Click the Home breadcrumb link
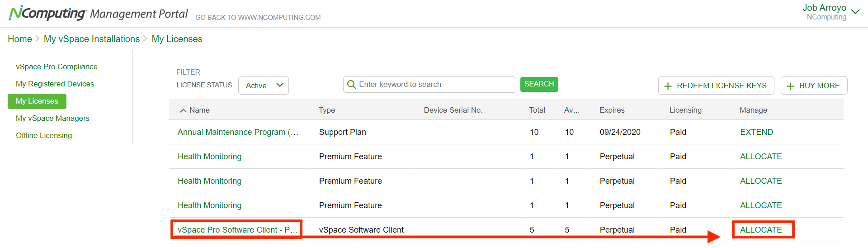Viewport: 868px width, 248px height. pyautogui.click(x=20, y=39)
